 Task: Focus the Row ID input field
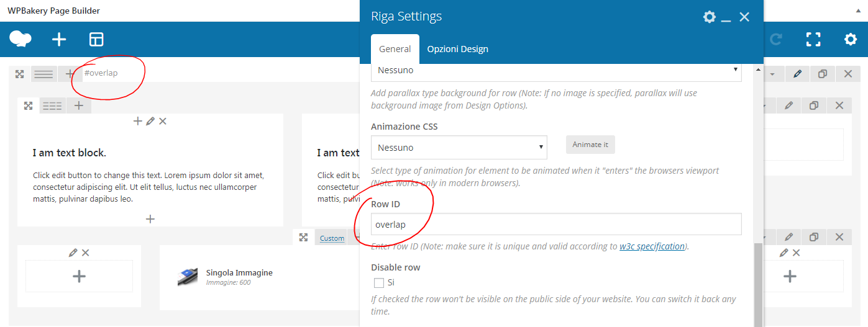(x=556, y=225)
